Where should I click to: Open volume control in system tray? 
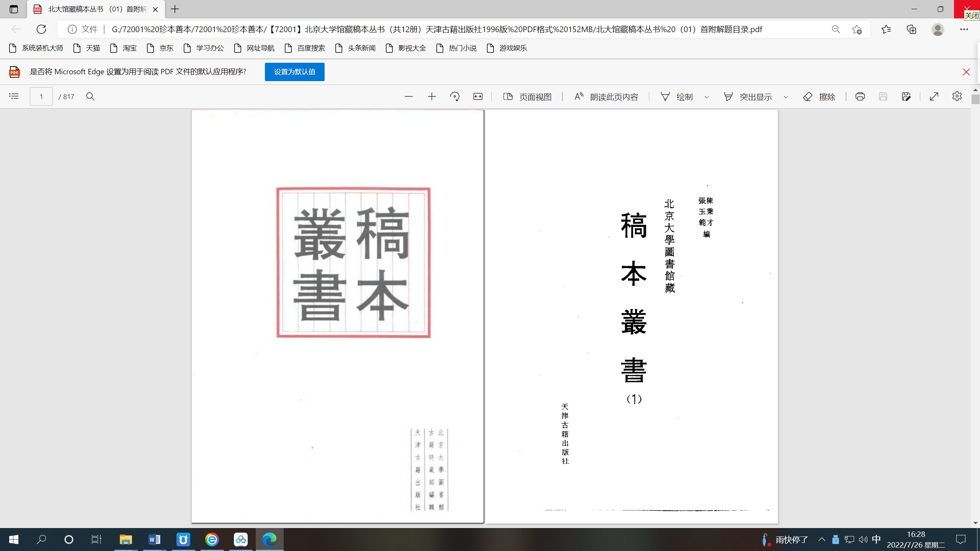click(x=863, y=540)
